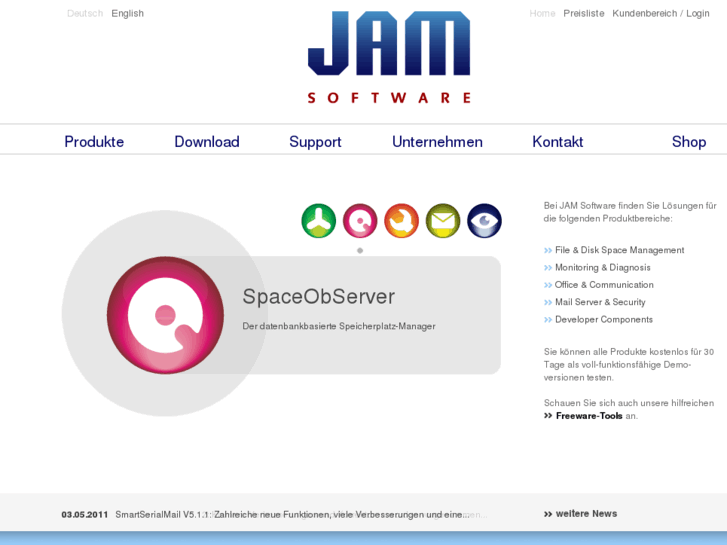Click 'Der datenbankbasierte Speicherplatz-Manager' subtitle

(339, 326)
